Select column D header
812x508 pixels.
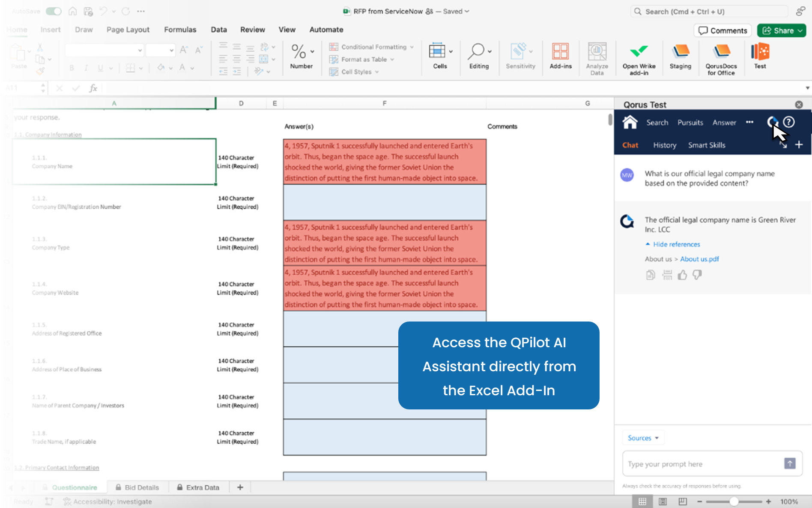pyautogui.click(x=241, y=103)
